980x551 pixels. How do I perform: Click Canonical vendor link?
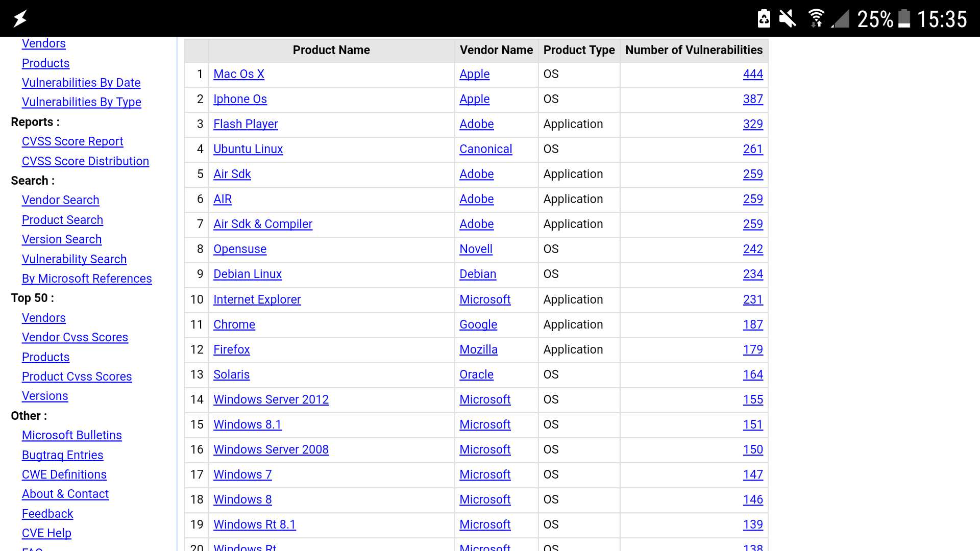485,149
